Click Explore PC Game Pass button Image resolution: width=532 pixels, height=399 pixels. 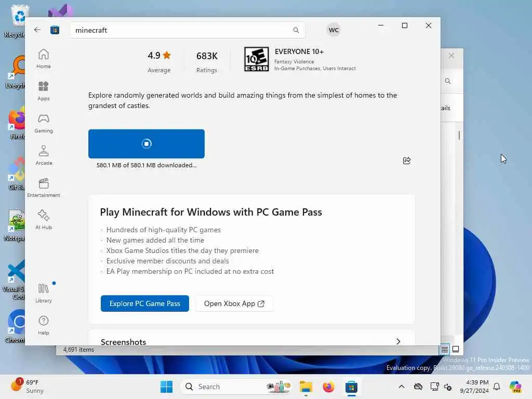[145, 303]
